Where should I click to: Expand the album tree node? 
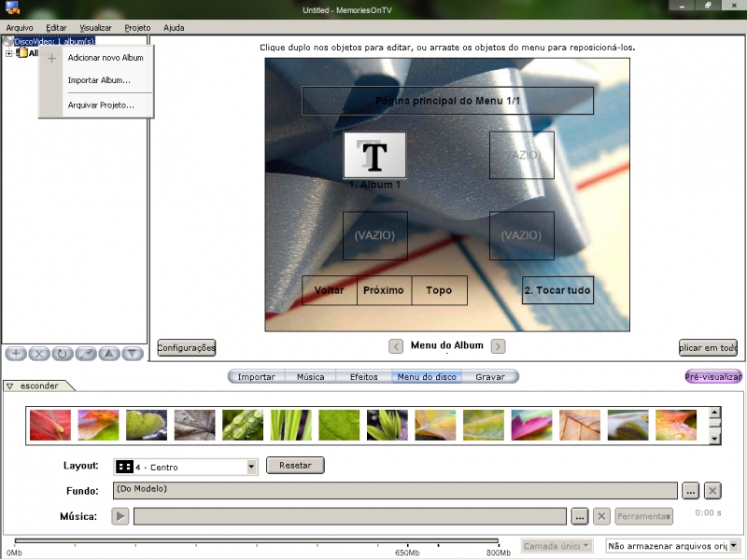tap(8, 53)
